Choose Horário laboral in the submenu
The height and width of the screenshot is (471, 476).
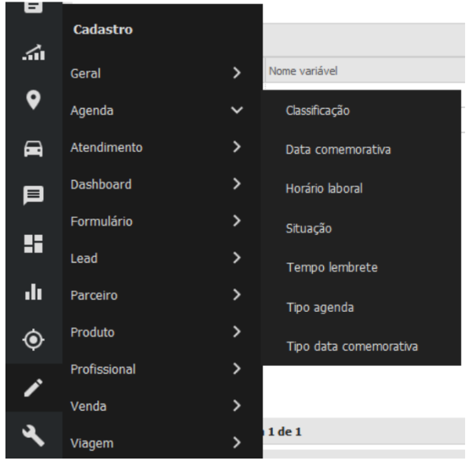coord(324,189)
